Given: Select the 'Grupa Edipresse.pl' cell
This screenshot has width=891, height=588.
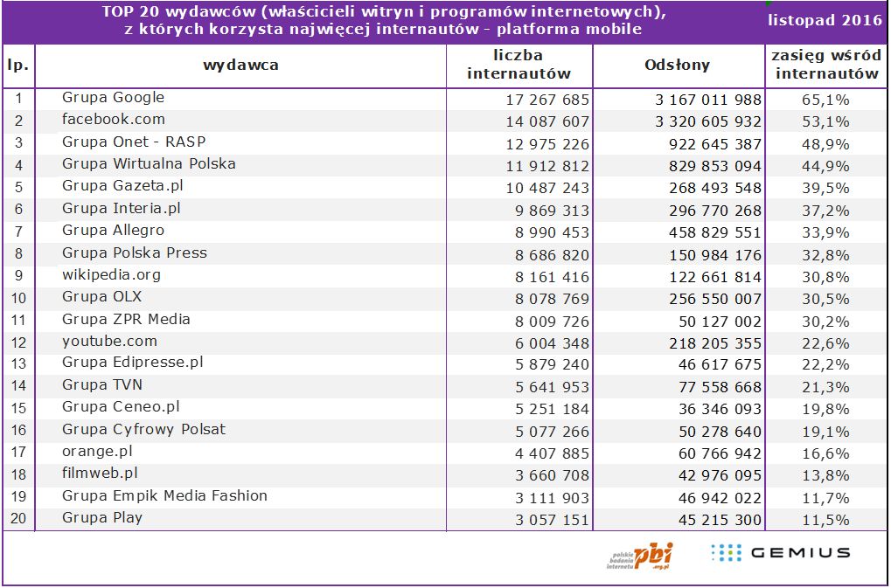Looking at the screenshot, I should [x=132, y=363].
